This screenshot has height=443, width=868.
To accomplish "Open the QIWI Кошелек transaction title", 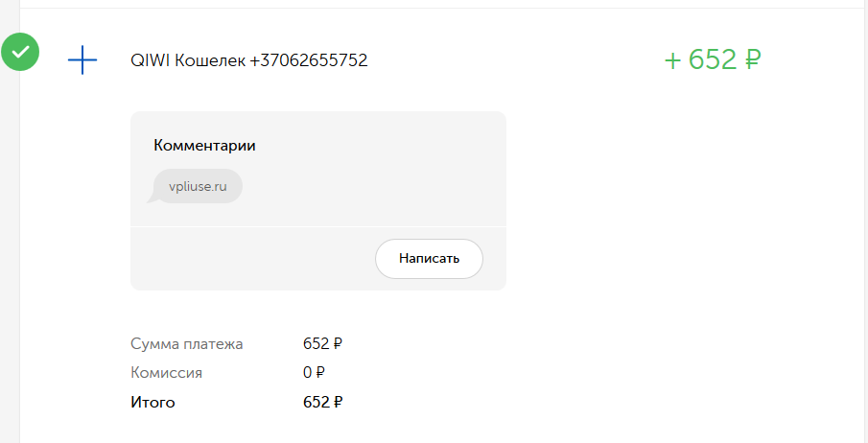I will pyautogui.click(x=249, y=59).
